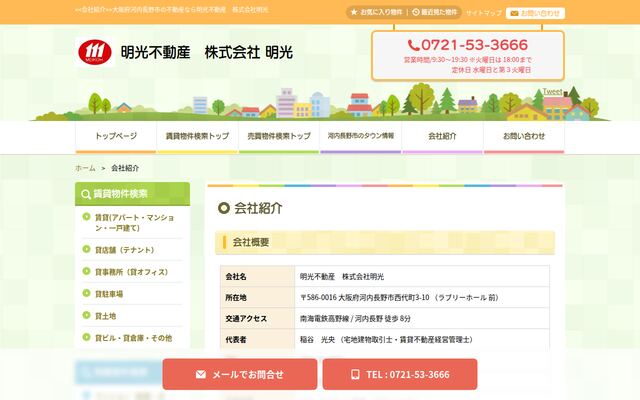Click the 賃貸物件検索 sidebar header

[x=133, y=194]
